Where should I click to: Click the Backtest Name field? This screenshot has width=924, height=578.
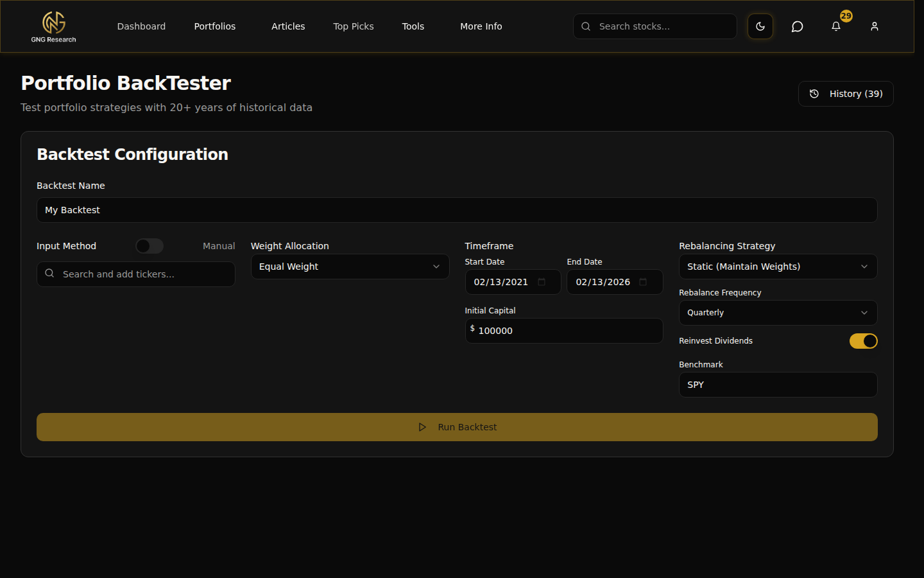[457, 210]
